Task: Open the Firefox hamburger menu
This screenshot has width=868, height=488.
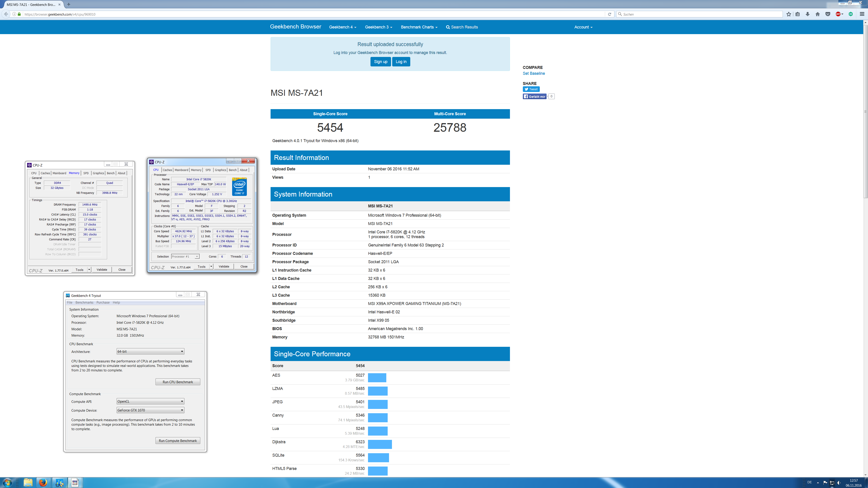Action: click(862, 14)
